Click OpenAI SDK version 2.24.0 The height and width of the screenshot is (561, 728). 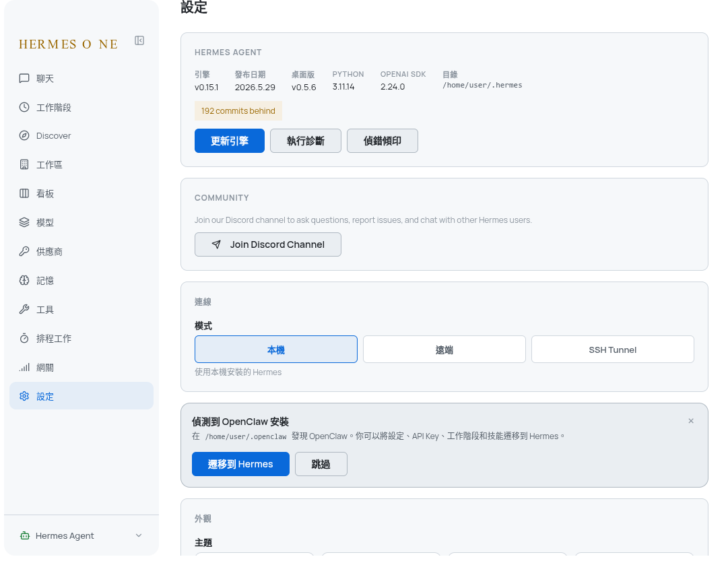[393, 87]
